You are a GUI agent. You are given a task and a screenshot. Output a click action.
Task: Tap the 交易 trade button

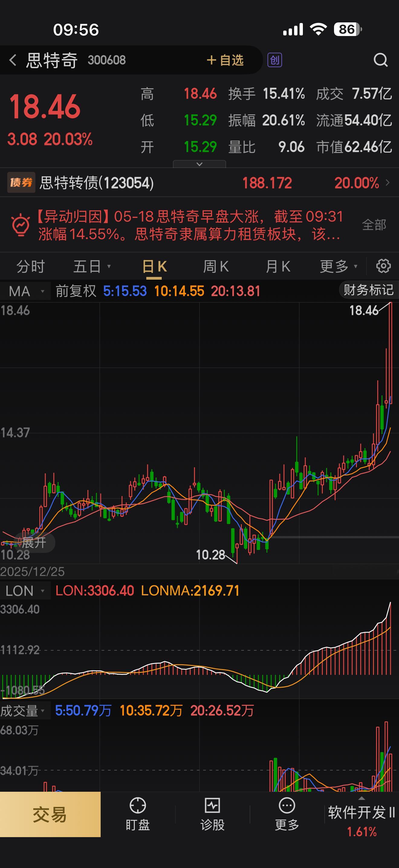50,814
